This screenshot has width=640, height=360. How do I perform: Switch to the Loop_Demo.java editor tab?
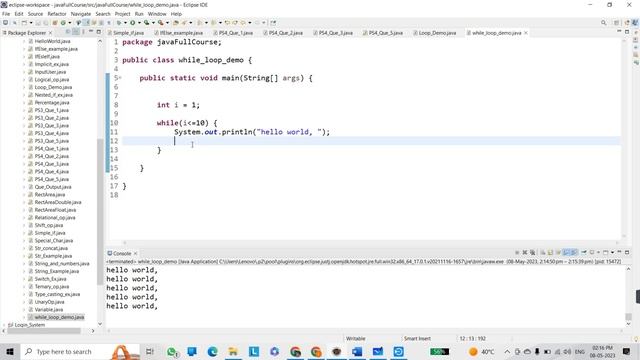tap(437, 33)
